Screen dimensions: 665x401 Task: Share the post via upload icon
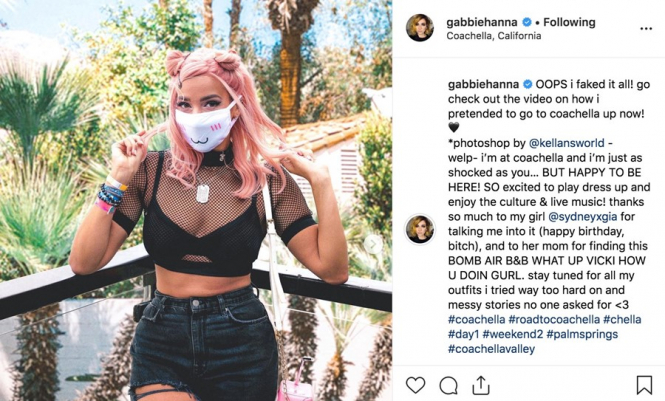(x=481, y=385)
